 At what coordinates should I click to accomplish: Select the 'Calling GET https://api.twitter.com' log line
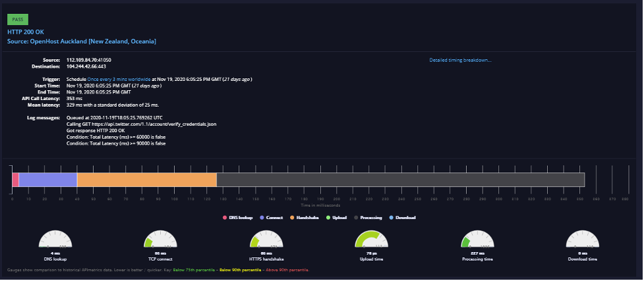click(141, 124)
